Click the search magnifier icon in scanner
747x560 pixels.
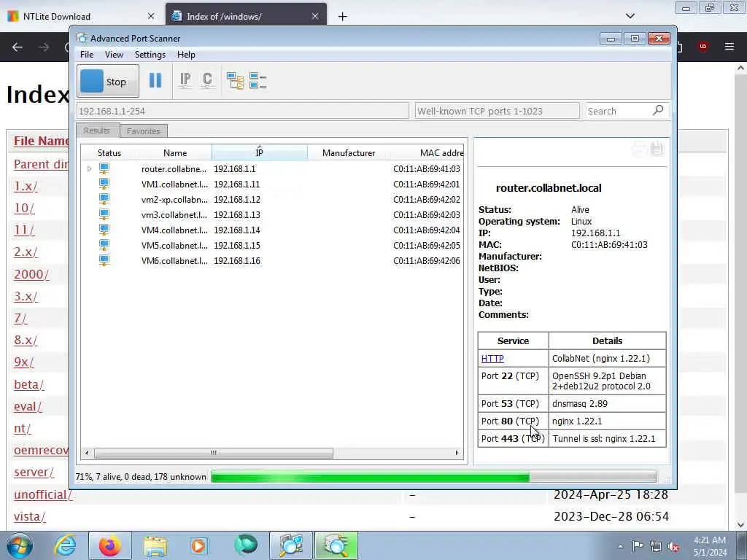[658, 111]
